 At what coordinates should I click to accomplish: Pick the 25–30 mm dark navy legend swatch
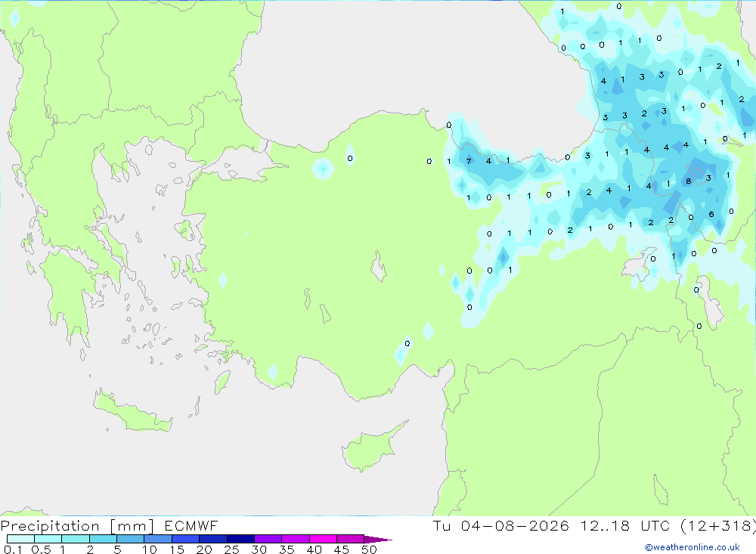click(x=240, y=539)
